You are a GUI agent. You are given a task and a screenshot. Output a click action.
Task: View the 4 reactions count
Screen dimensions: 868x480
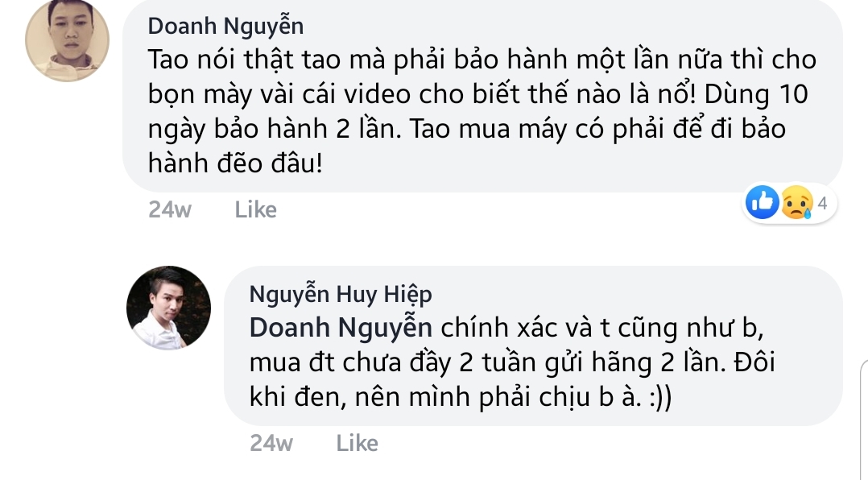tap(822, 203)
